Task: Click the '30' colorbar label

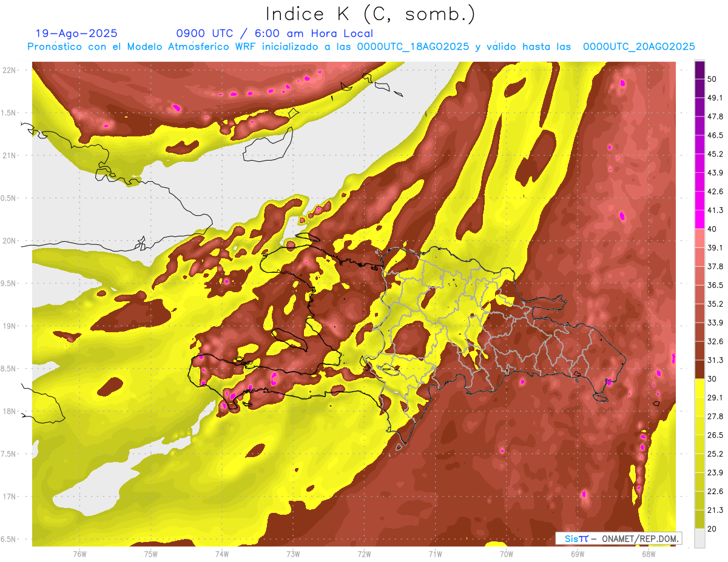Action: 712,379
